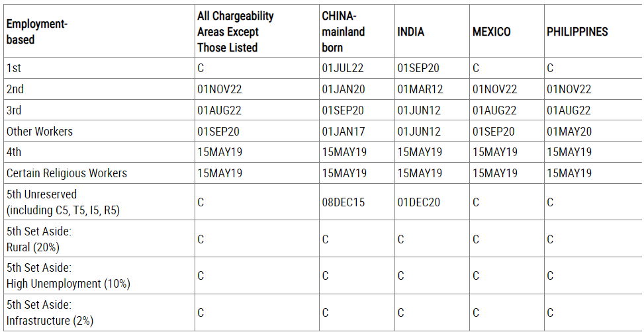644x332 pixels.
Task: Select the MEXICO column header
Action: (492, 32)
